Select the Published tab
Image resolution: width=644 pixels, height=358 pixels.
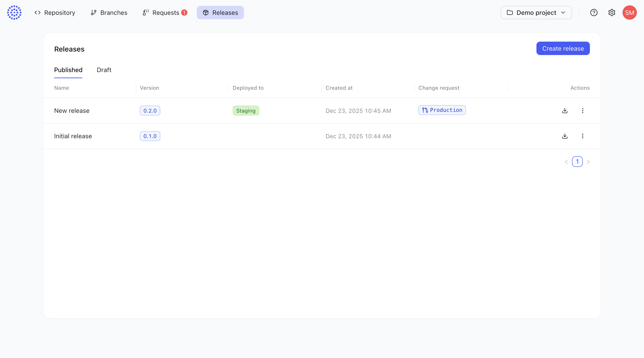click(x=68, y=70)
